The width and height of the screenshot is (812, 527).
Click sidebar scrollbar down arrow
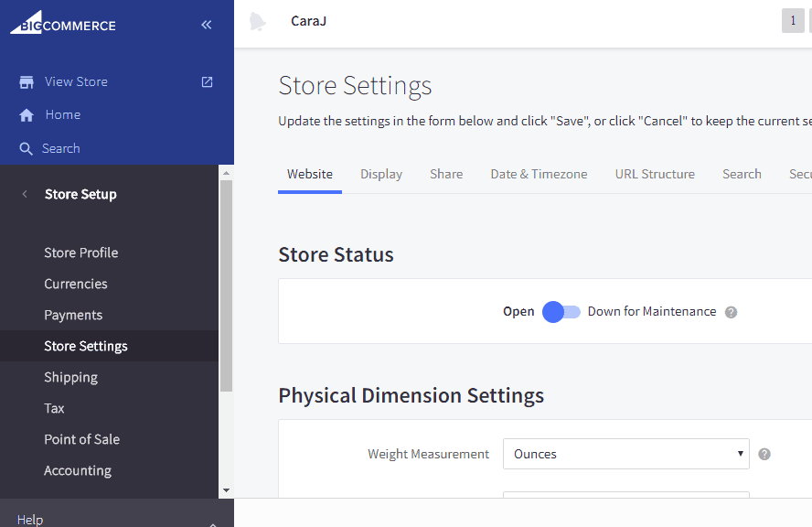226,490
